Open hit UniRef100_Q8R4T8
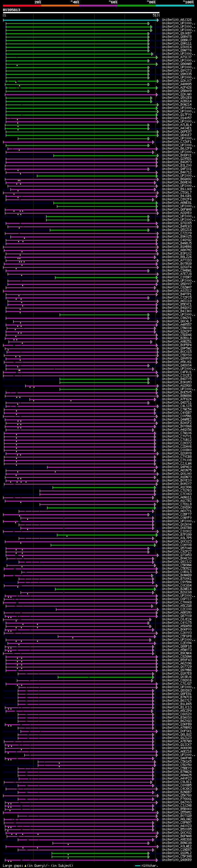 tap(177, 37)
